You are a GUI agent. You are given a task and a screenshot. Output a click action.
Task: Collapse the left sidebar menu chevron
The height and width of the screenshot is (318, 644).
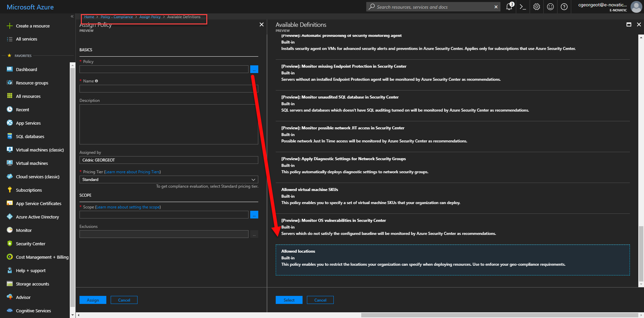(72, 16)
